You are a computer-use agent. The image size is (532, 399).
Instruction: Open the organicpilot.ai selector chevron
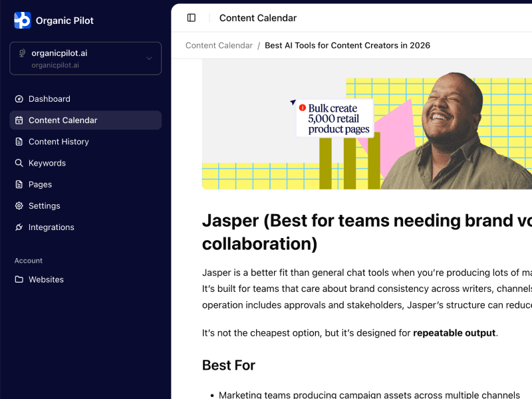point(151,59)
